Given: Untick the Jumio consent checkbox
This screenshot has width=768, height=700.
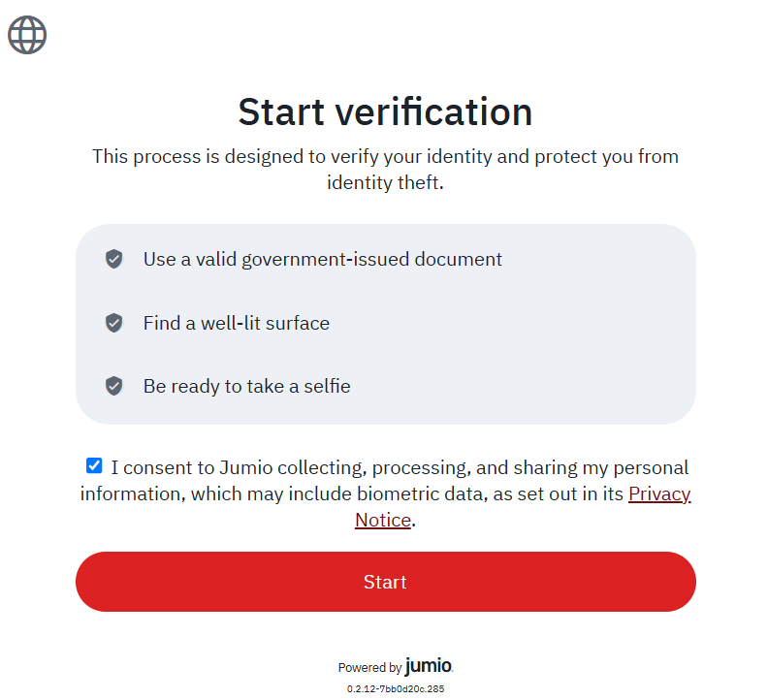Looking at the screenshot, I should coord(94,465).
